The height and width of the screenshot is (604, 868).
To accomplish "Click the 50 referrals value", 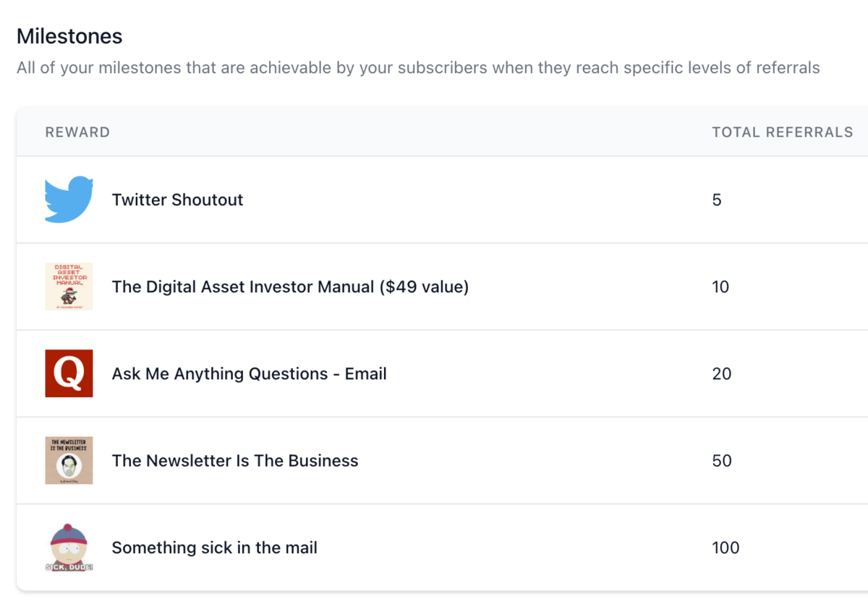I will pyautogui.click(x=722, y=461).
